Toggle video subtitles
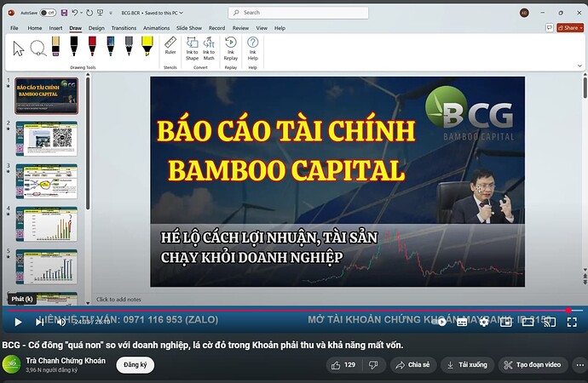 [x=462, y=322]
